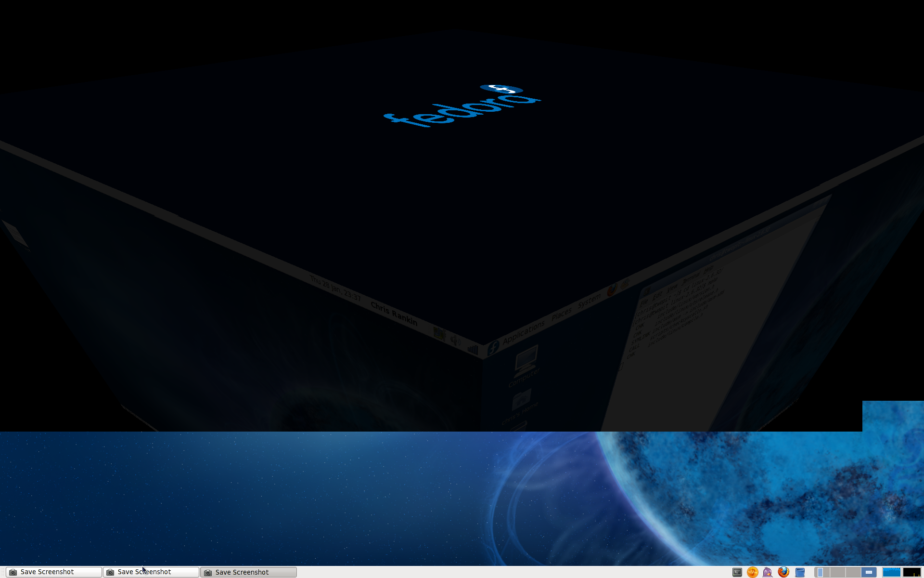Launch Firefox from the bottom panel

[x=783, y=572]
